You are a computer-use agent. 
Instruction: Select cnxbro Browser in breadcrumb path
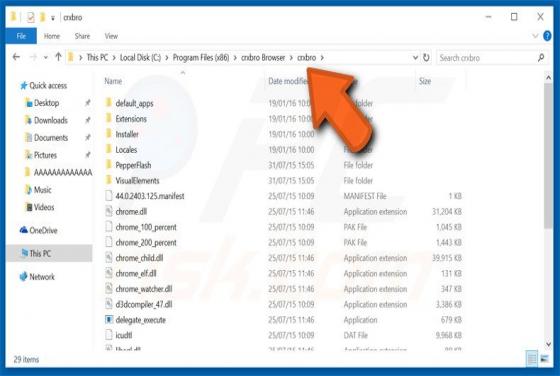(x=263, y=57)
